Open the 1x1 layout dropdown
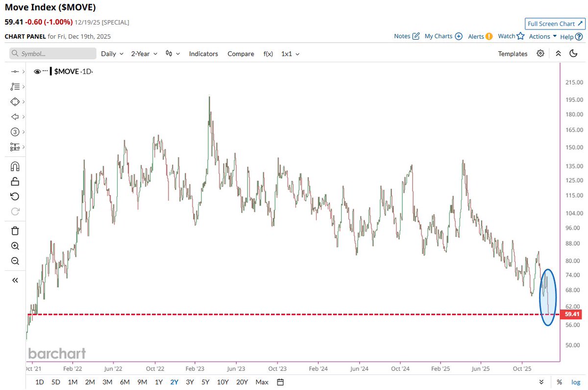 point(290,53)
